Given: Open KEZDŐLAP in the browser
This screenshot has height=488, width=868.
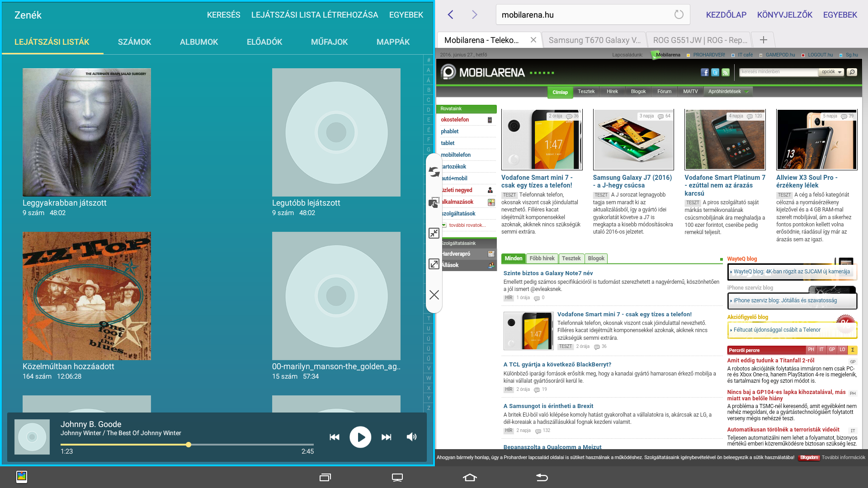Looking at the screenshot, I should [x=726, y=15].
